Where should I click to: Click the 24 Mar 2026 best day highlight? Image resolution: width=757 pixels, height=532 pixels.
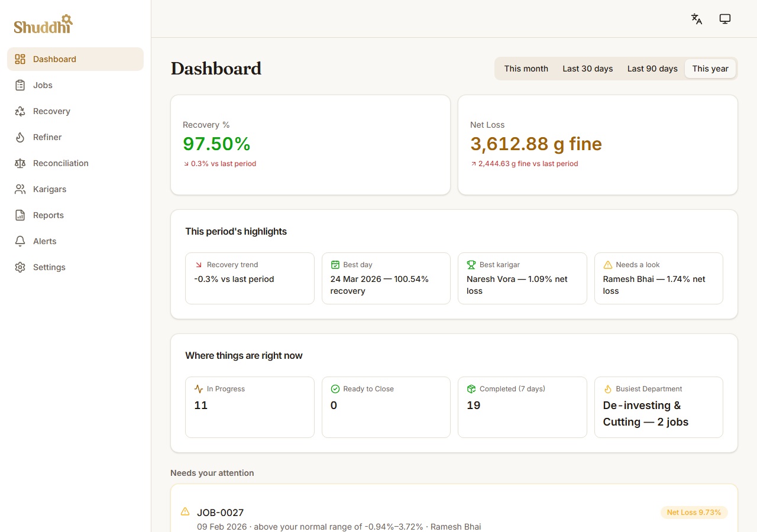click(386, 278)
